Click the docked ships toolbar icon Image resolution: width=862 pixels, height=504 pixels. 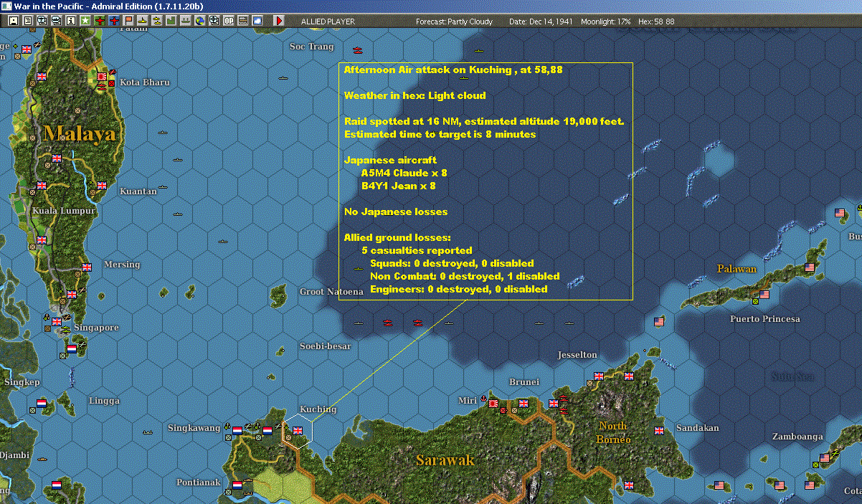click(x=186, y=21)
